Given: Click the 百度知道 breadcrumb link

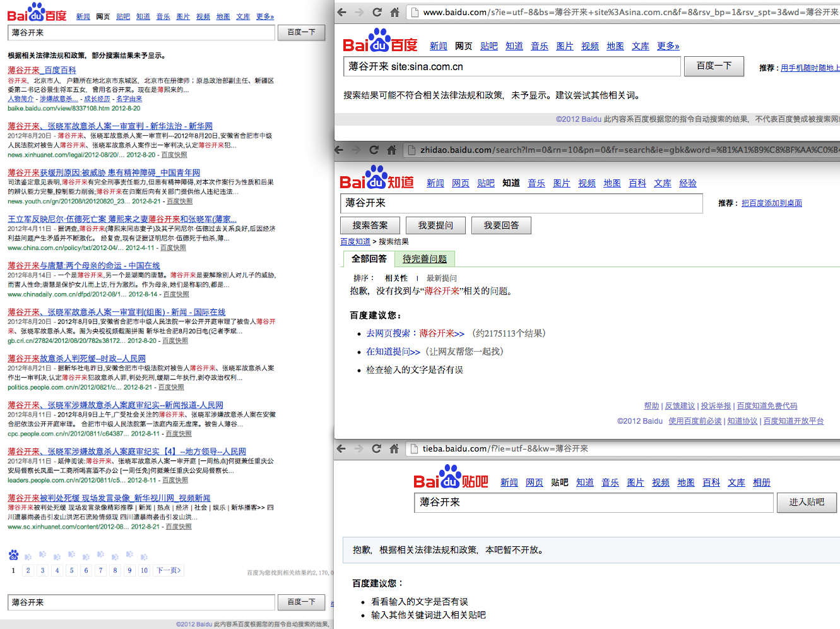Looking at the screenshot, I should [x=355, y=242].
